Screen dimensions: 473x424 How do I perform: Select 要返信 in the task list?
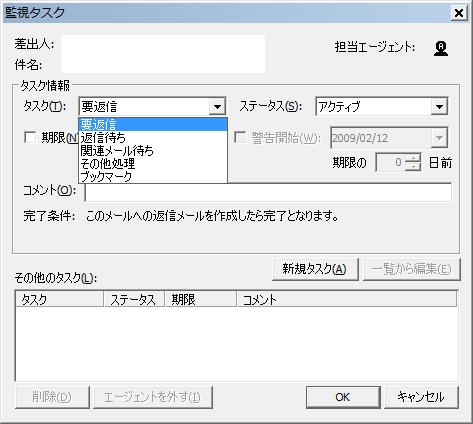coord(153,124)
